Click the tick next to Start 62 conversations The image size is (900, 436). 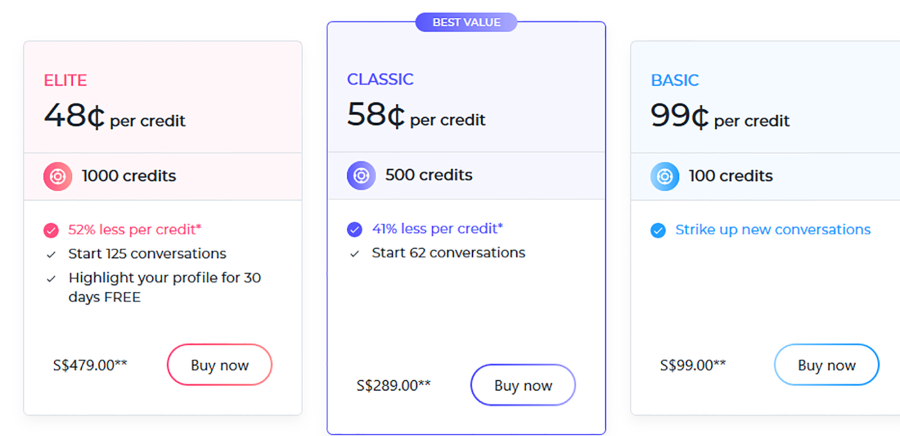tap(355, 254)
